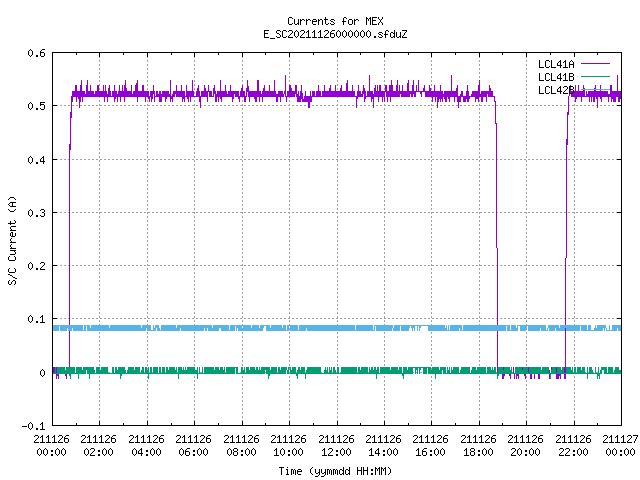The height and width of the screenshot is (480, 640).
Task: Click the 0.2 y-axis tick label
Action: coord(36,266)
